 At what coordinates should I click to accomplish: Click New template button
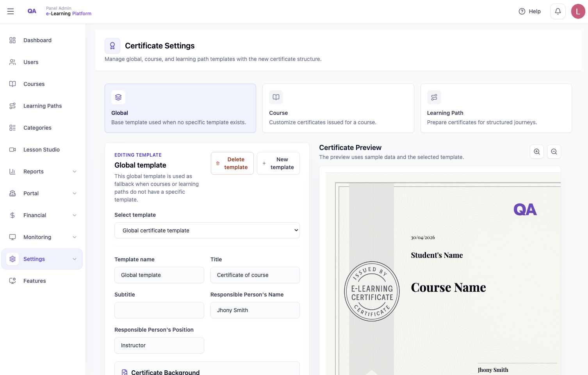click(x=278, y=163)
